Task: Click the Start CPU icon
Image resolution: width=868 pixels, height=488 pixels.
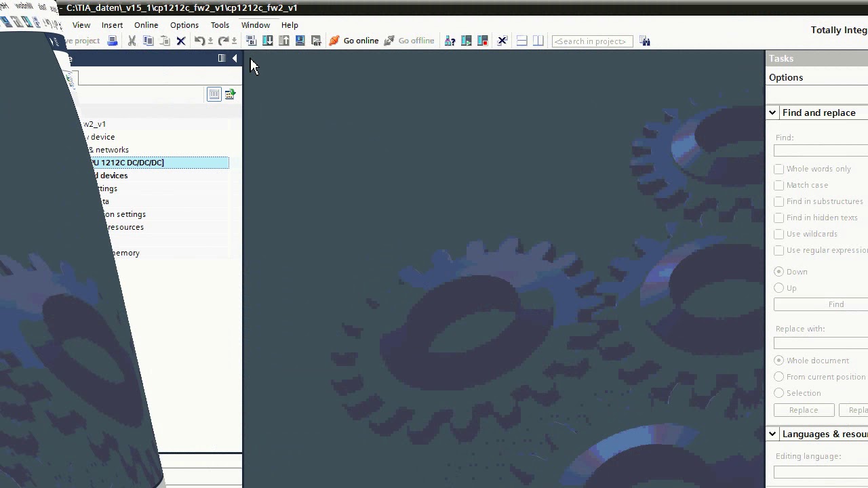Action: 467,41
